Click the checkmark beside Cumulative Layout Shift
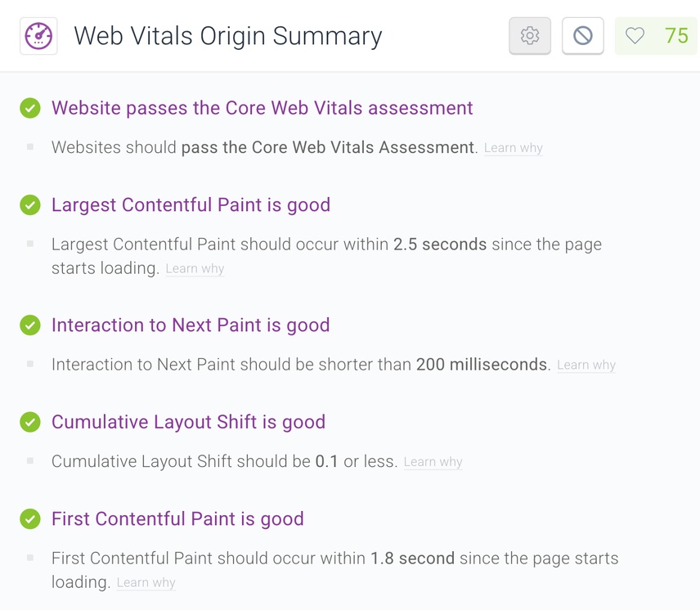Screen dimensions: 700x610 (x=30, y=422)
